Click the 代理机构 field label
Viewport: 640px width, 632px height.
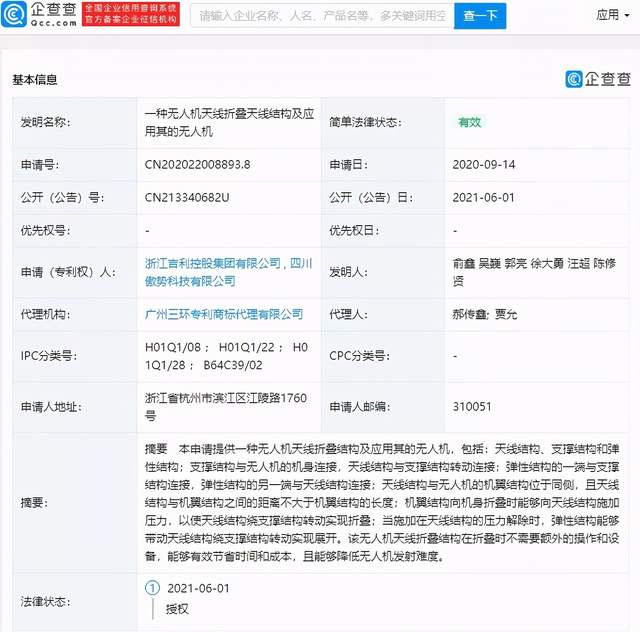click(45, 314)
